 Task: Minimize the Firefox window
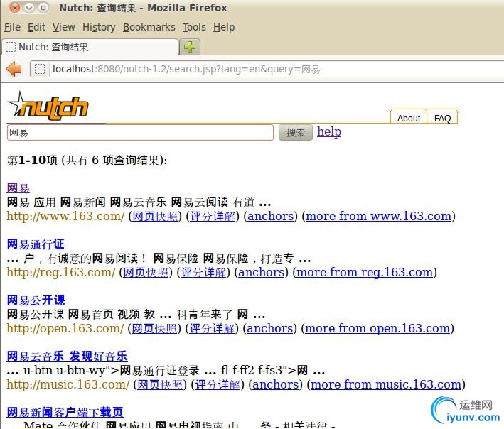click(x=29, y=7)
